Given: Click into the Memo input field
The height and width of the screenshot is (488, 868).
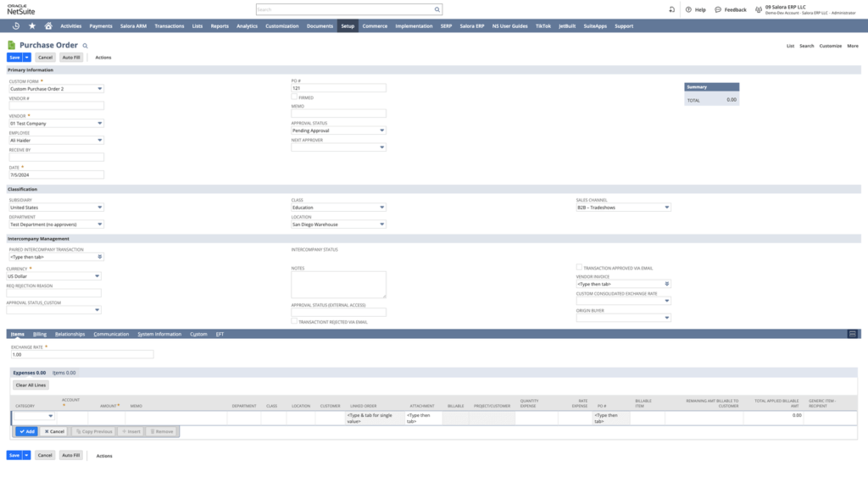Looking at the screenshot, I should (338, 114).
